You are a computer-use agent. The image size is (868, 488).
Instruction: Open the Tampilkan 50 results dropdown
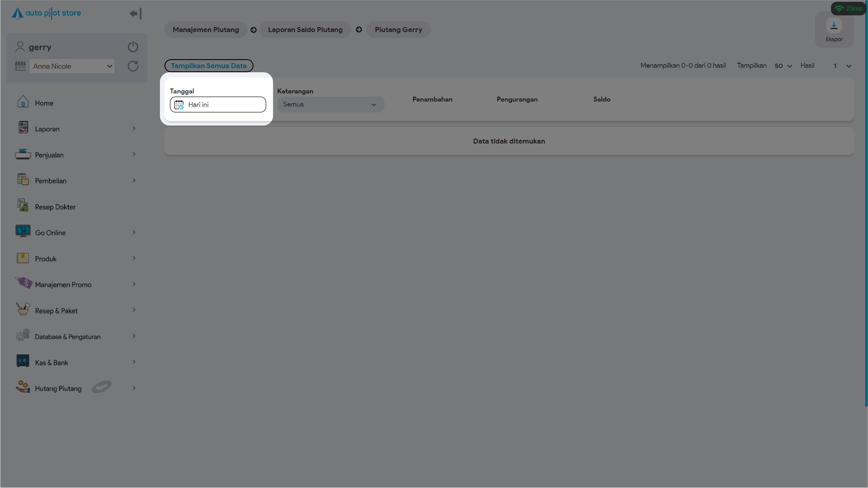tap(783, 66)
